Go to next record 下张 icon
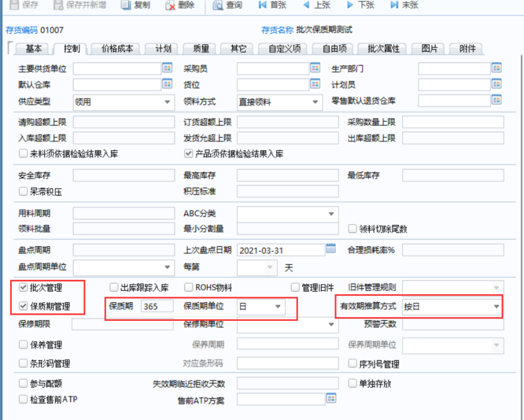The width and height of the screenshot is (524, 420). coord(350,5)
